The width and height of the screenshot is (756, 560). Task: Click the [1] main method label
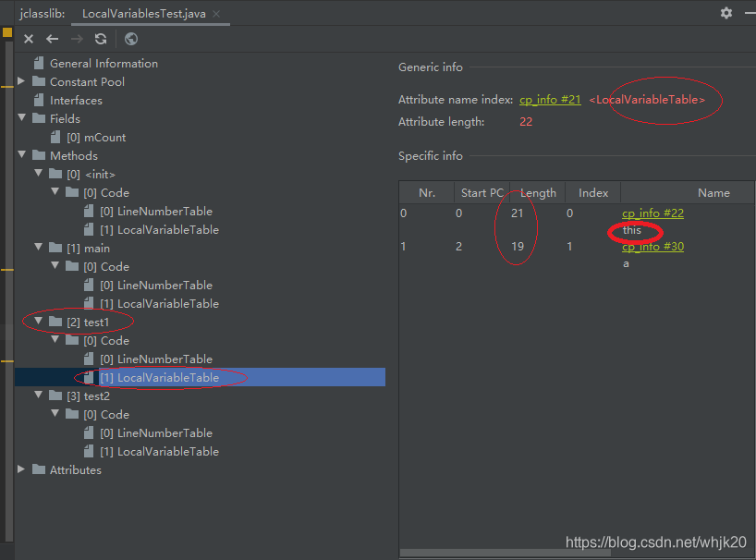coord(88,249)
